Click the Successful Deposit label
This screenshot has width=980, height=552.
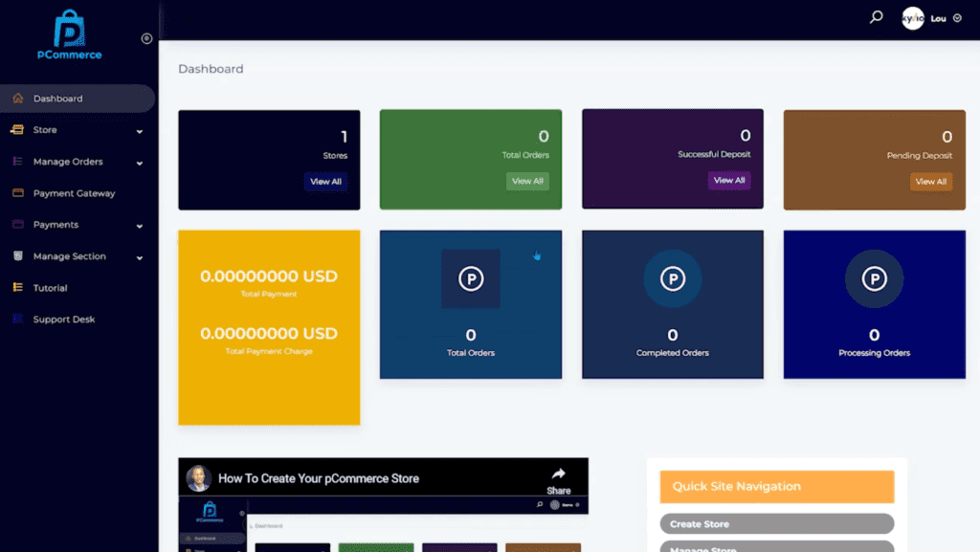[714, 154]
